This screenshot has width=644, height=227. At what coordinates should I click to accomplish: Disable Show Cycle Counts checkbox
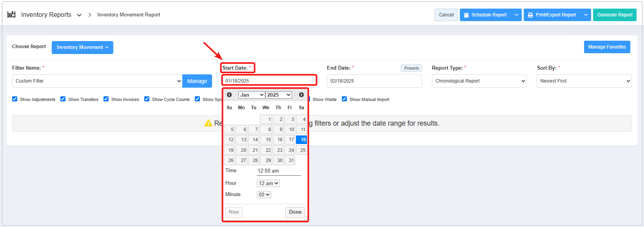[x=147, y=99]
